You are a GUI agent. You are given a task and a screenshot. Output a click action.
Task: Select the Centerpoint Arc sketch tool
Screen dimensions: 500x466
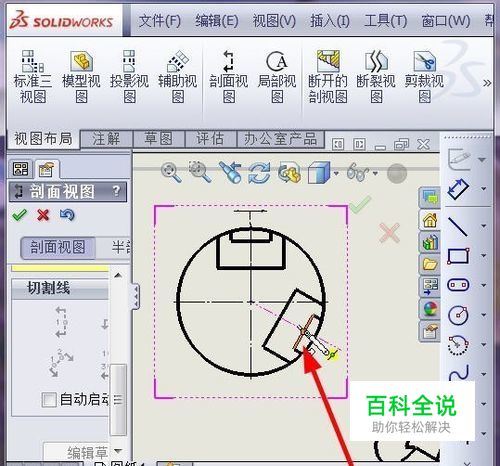458,345
